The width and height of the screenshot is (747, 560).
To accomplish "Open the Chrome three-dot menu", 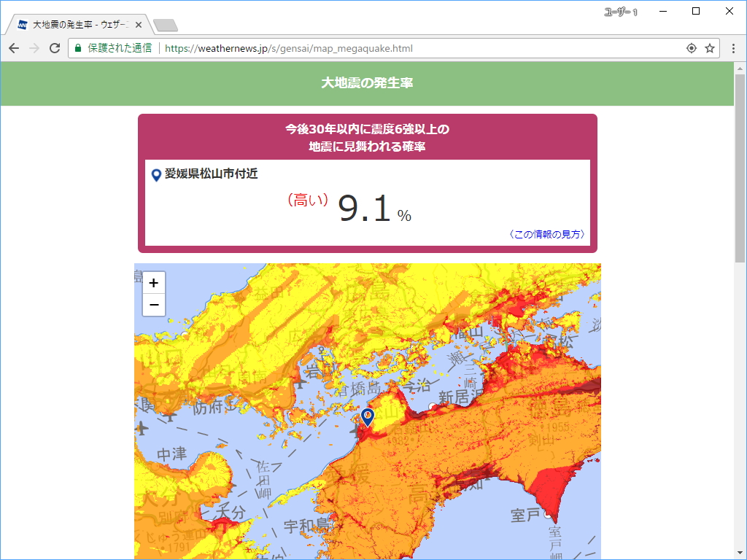I will (x=732, y=47).
